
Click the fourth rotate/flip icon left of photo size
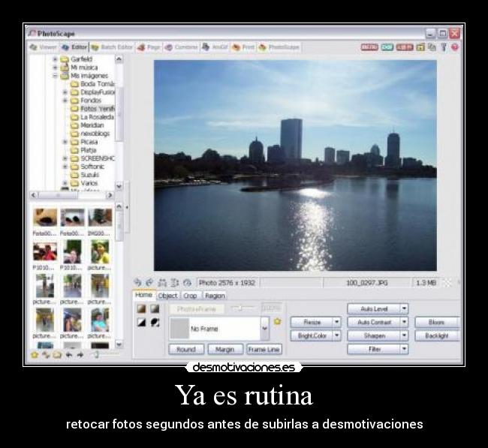[x=175, y=282]
